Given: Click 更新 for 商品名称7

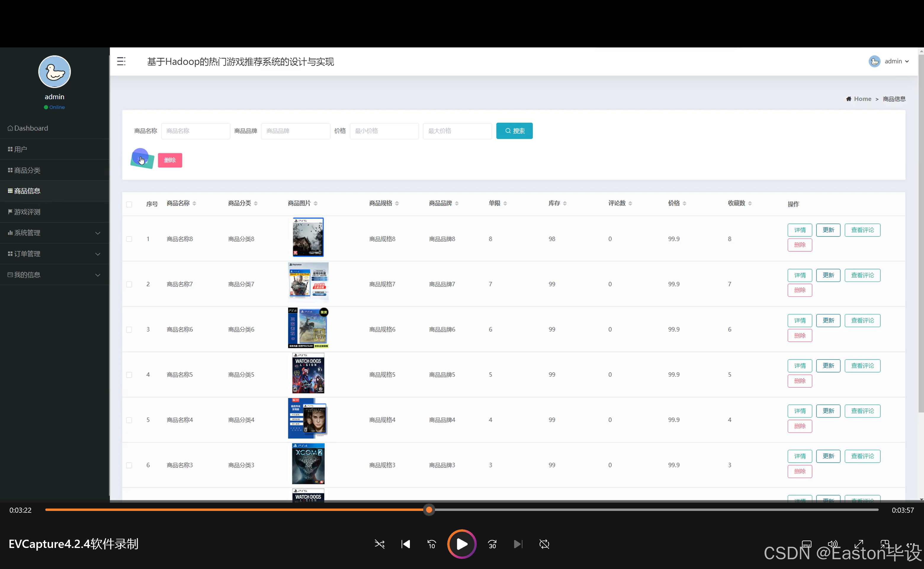Looking at the screenshot, I should pyautogui.click(x=828, y=275).
